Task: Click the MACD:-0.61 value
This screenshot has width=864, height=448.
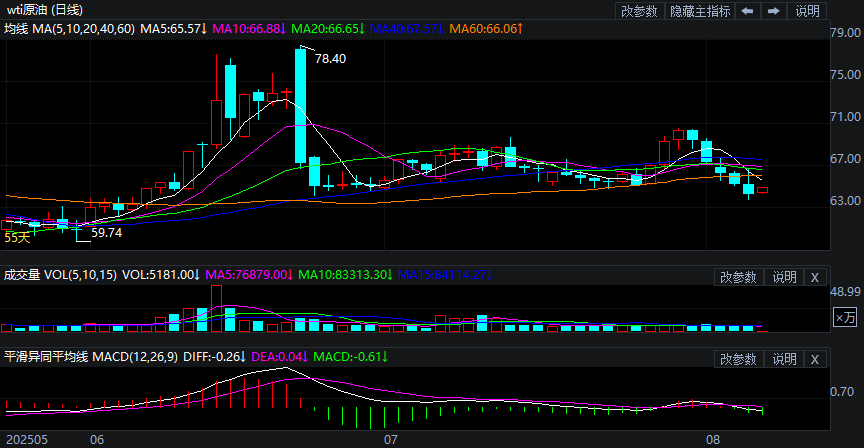Action: [350, 357]
